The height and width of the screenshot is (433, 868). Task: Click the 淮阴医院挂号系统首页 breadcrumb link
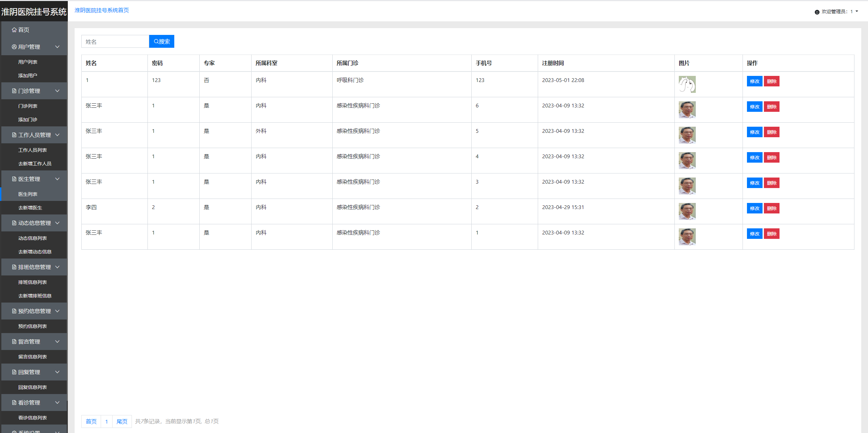click(x=102, y=10)
